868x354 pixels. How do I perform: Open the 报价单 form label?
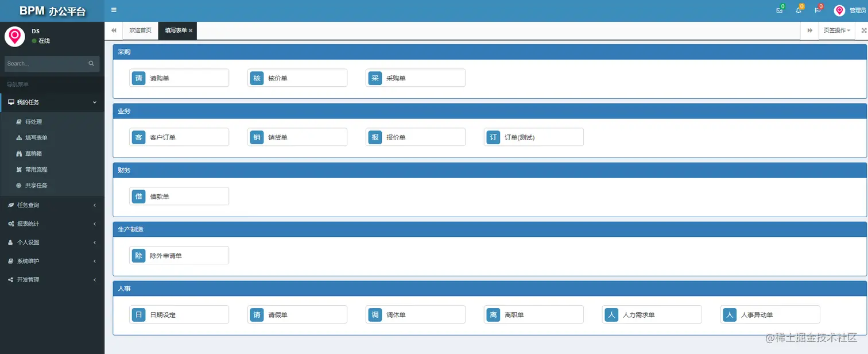click(x=396, y=137)
